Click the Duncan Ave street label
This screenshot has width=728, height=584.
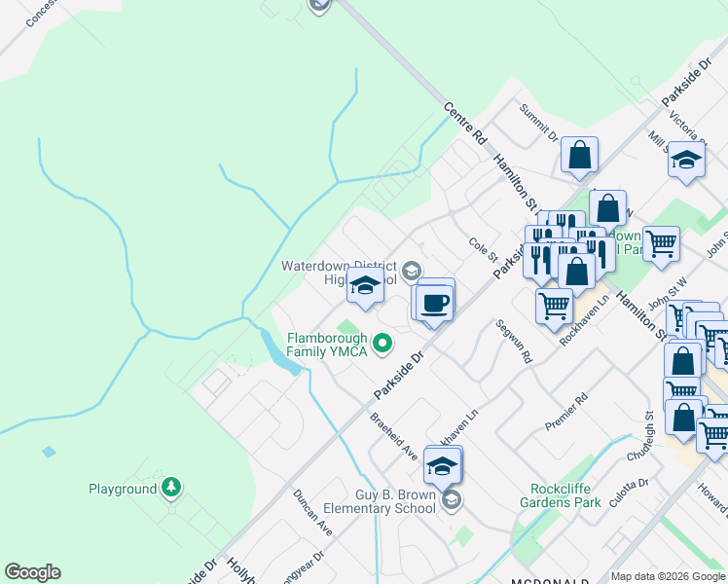tap(312, 513)
